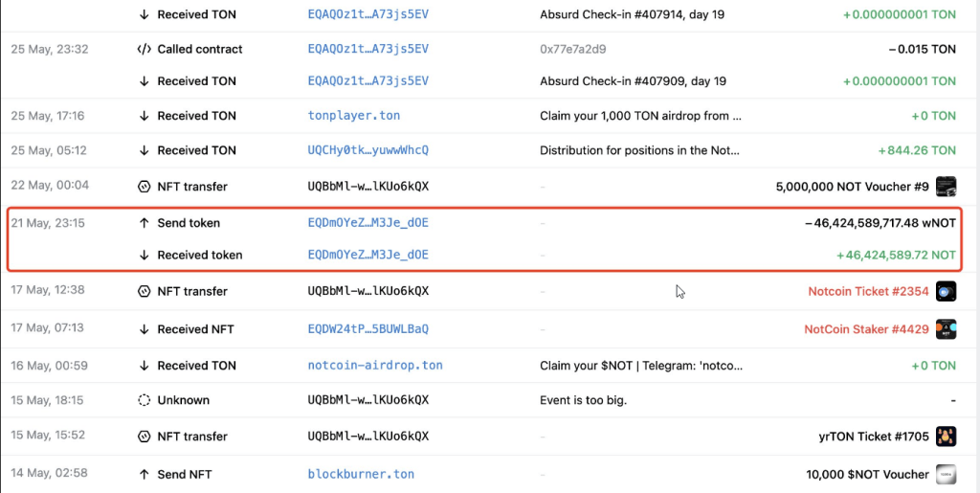Open the blockburner.ton address link
The image size is (980, 493).
tap(361, 474)
